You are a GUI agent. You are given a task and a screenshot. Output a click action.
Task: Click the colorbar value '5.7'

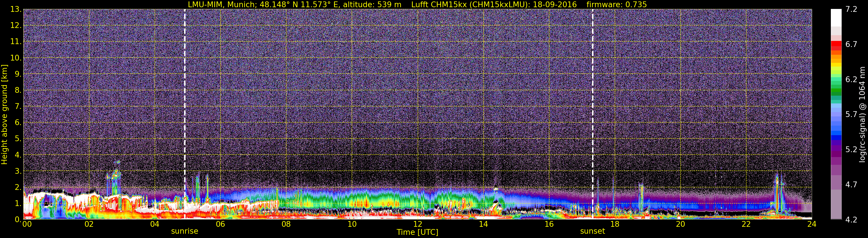(x=851, y=115)
